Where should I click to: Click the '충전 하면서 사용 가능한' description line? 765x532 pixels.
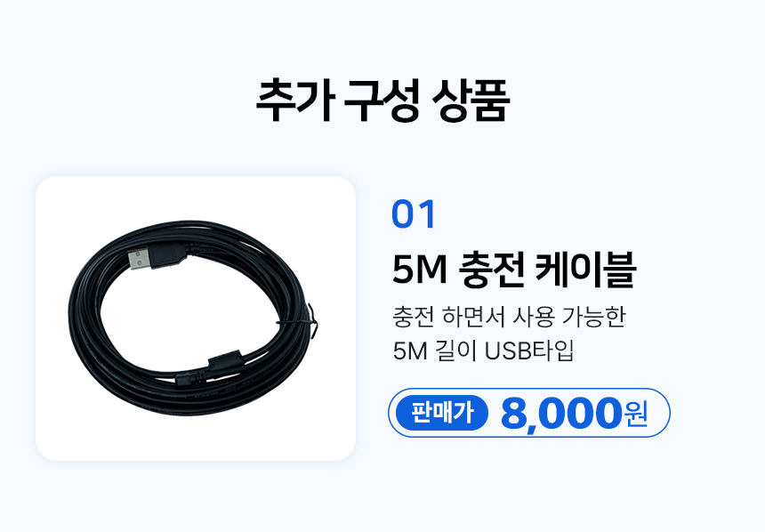coord(509,317)
